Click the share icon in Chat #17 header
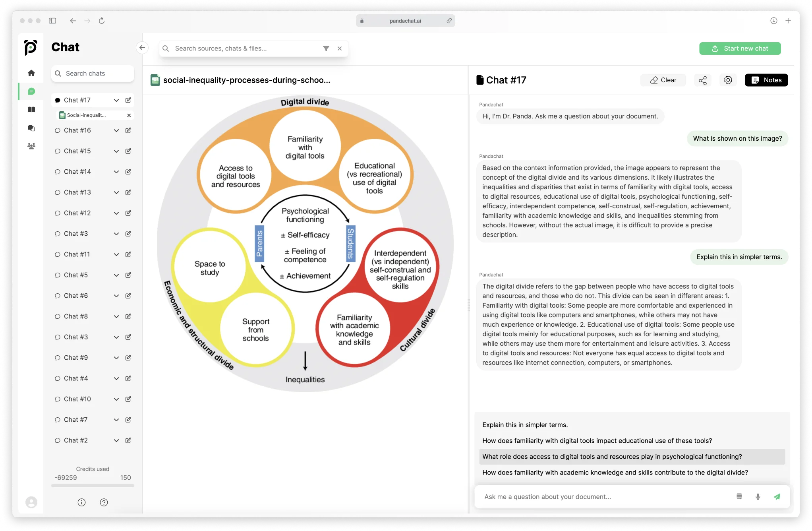Viewport: 812px width, 531px height. point(703,80)
